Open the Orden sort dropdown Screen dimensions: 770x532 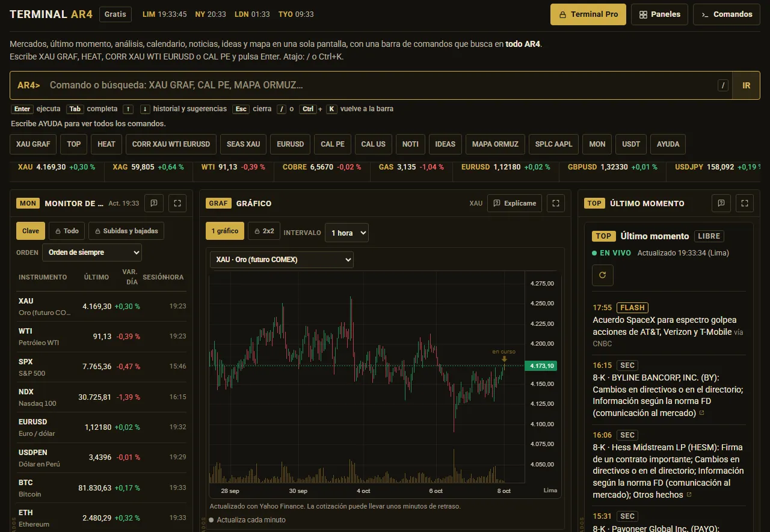click(92, 252)
